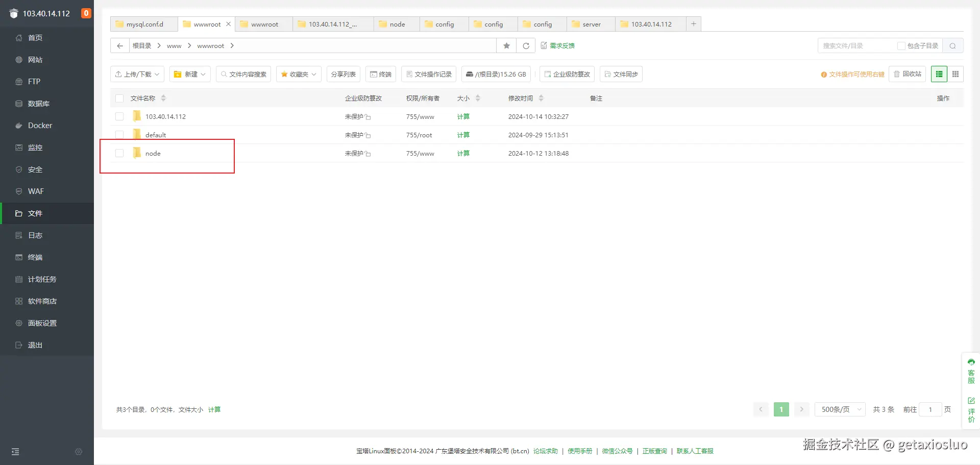
Task: Open the default folder icon
Action: coord(137,135)
